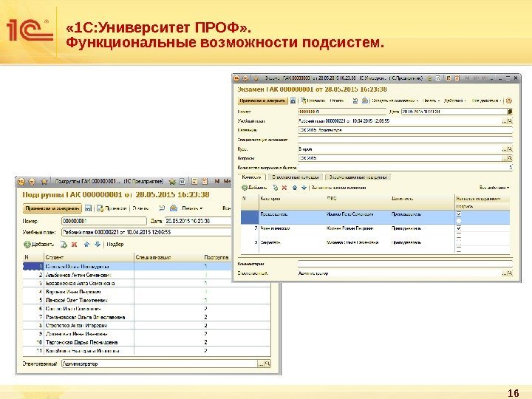Click copy row icon in Комиссия table toolbar
The height and width of the screenshot is (399, 532).
coord(275,188)
